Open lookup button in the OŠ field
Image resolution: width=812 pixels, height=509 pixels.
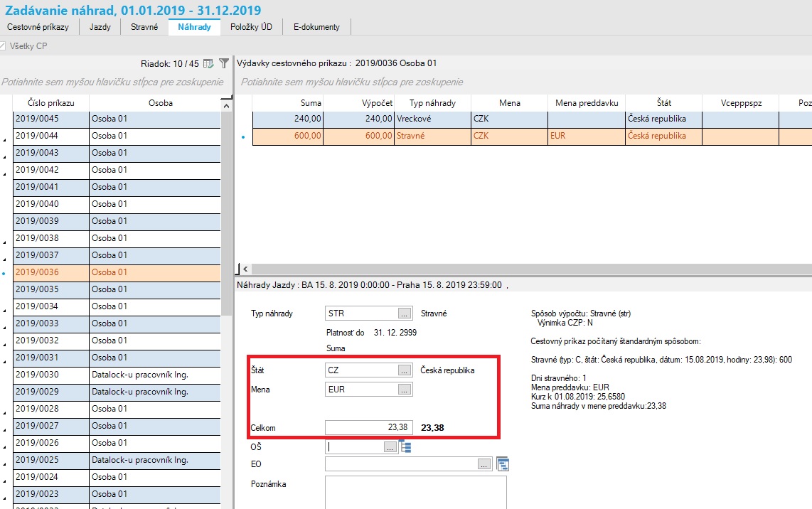[x=390, y=447]
